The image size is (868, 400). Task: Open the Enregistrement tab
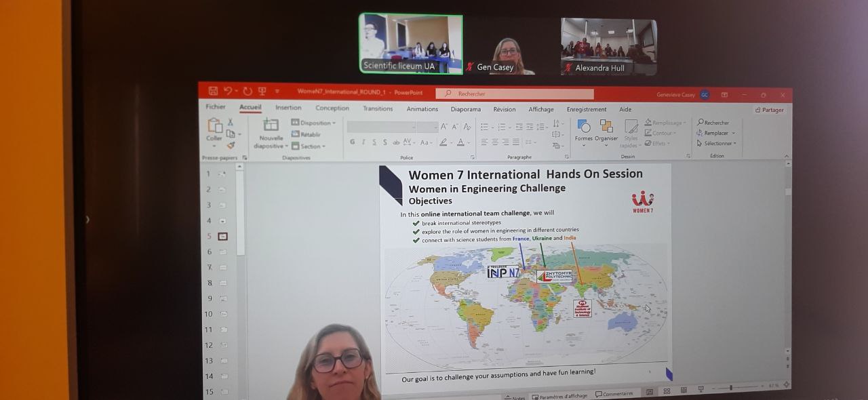tap(587, 109)
